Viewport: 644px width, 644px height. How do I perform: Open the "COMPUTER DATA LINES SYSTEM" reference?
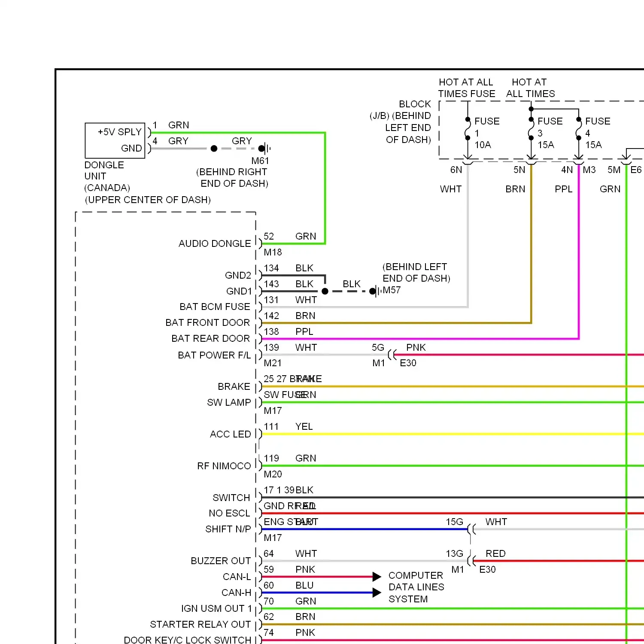416,587
